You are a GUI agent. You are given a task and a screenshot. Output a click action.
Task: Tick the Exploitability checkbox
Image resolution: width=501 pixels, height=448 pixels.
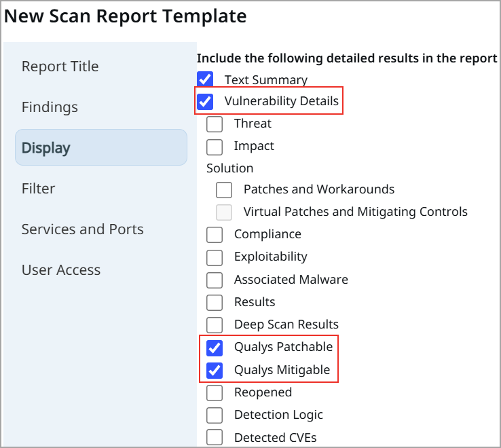(x=215, y=257)
